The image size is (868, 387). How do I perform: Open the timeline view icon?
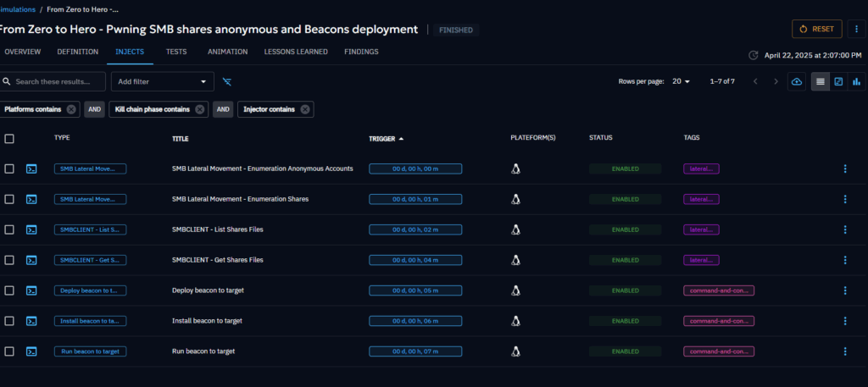[x=838, y=81]
